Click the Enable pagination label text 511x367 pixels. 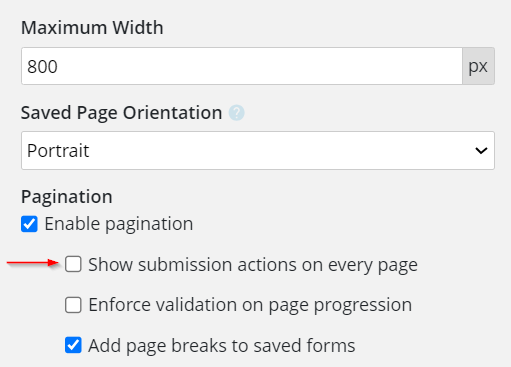pos(119,224)
